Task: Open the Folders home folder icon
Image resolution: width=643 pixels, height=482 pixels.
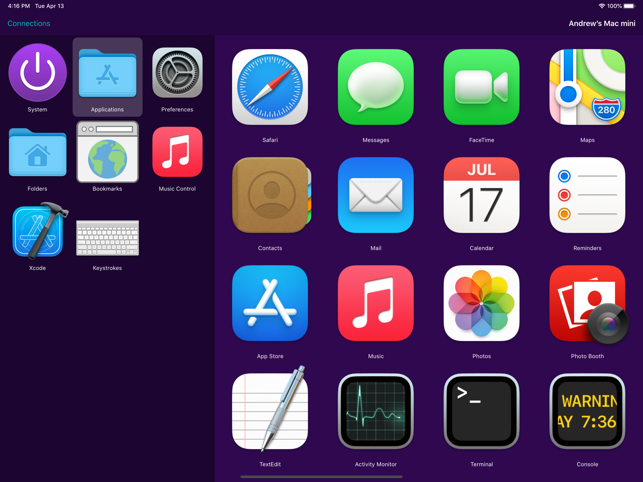Action: click(37, 152)
